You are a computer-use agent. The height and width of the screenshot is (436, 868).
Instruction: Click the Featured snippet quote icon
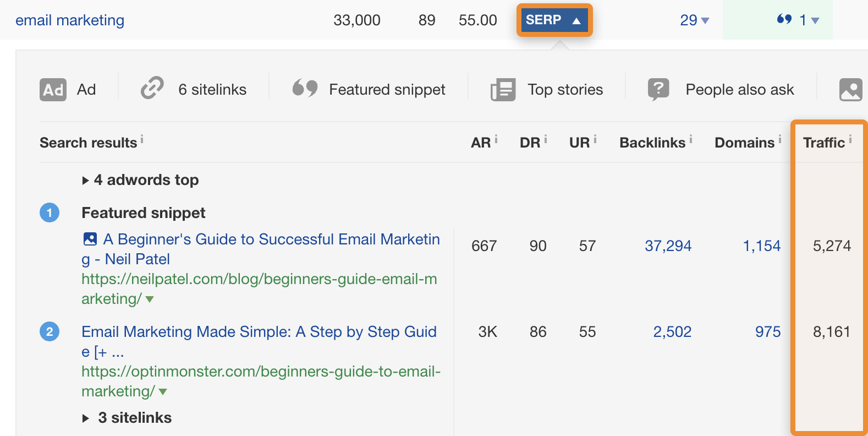coord(305,88)
